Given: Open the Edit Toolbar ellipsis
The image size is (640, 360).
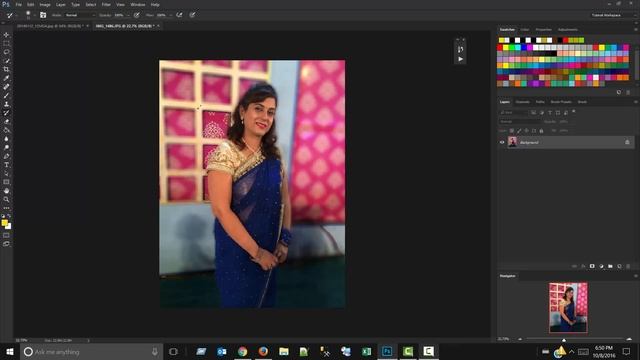Looking at the screenshot, I should (6, 208).
